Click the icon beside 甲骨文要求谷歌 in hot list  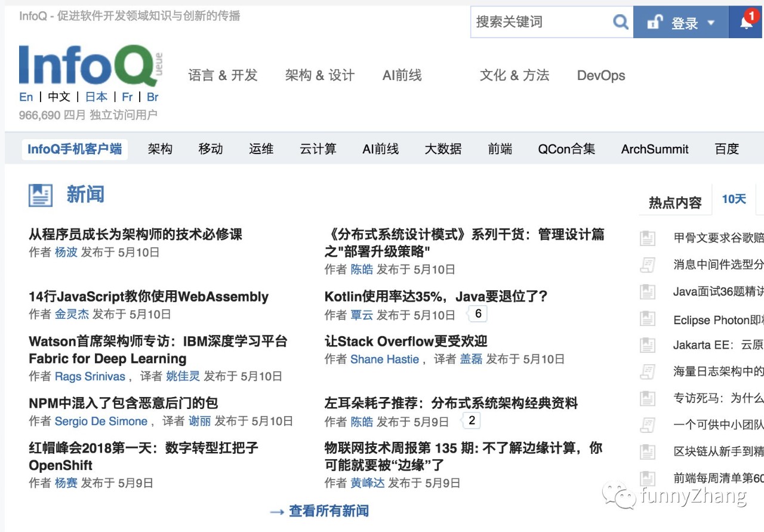(648, 238)
